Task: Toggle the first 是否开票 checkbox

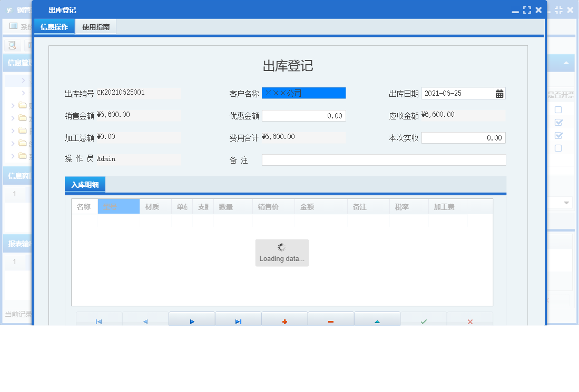Action: [558, 109]
